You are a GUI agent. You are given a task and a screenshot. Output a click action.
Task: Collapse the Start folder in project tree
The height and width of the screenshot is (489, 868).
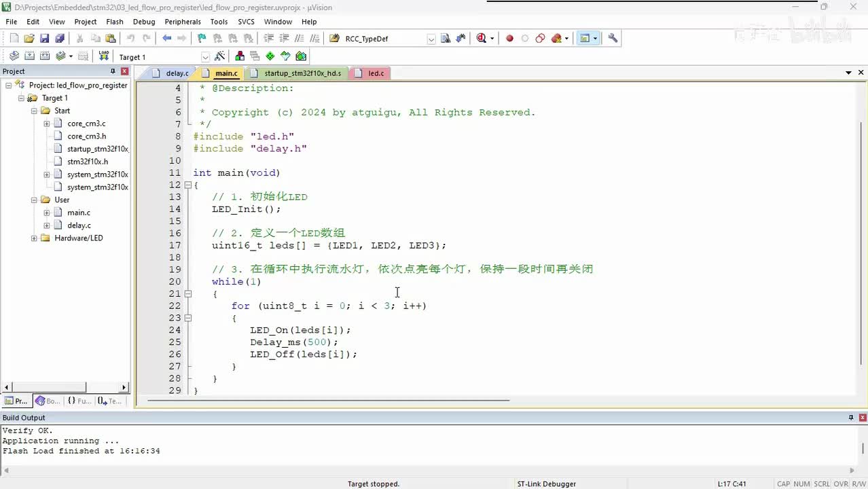tap(34, 111)
